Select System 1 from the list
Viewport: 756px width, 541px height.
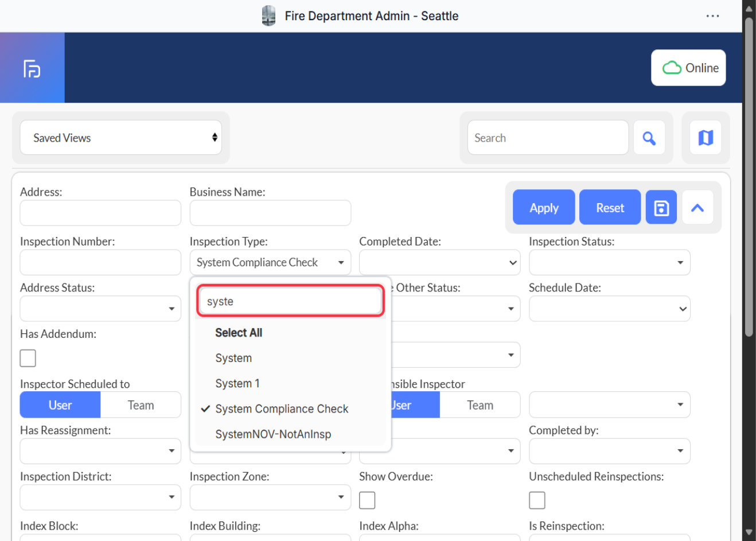tap(237, 383)
